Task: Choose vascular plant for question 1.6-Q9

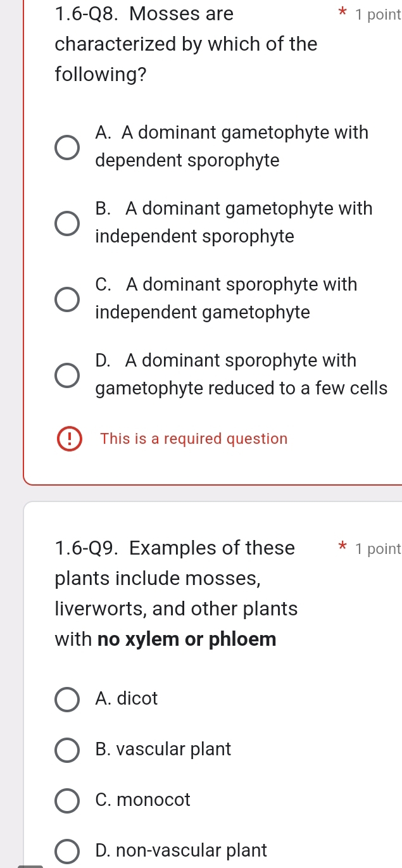Action: 66,750
